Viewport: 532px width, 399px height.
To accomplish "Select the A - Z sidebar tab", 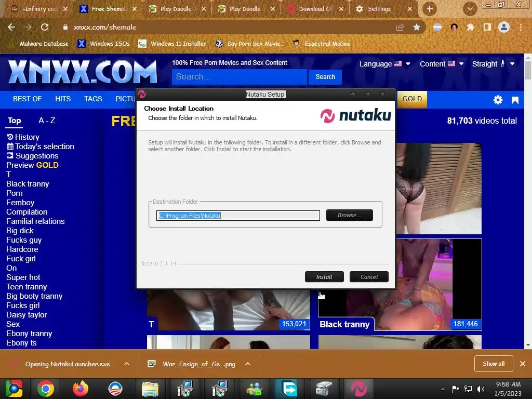I will point(47,121).
